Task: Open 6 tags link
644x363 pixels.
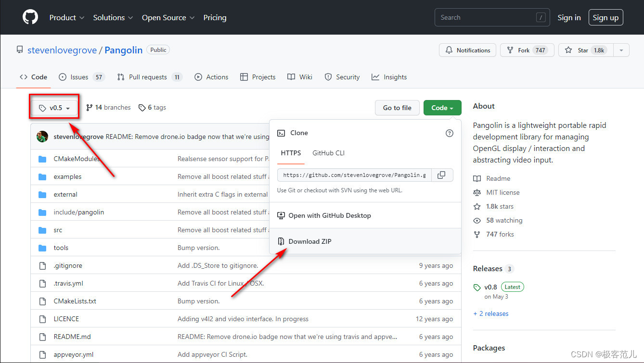Action: coord(152,108)
